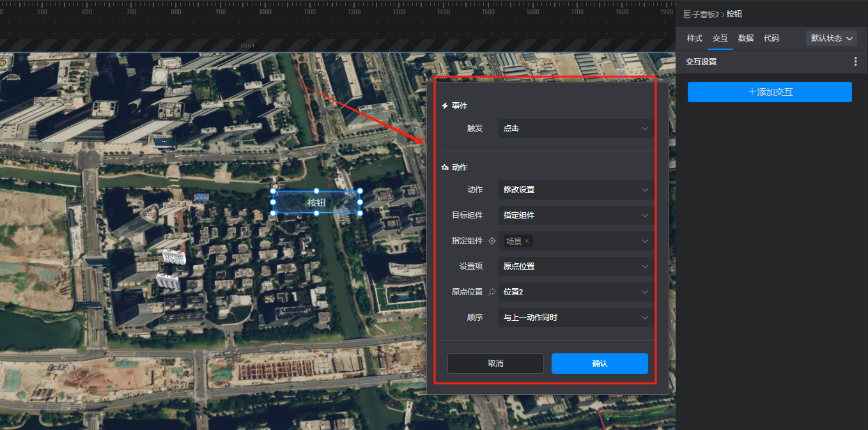Click the 确认 button
The height and width of the screenshot is (430, 868).
[600, 364]
